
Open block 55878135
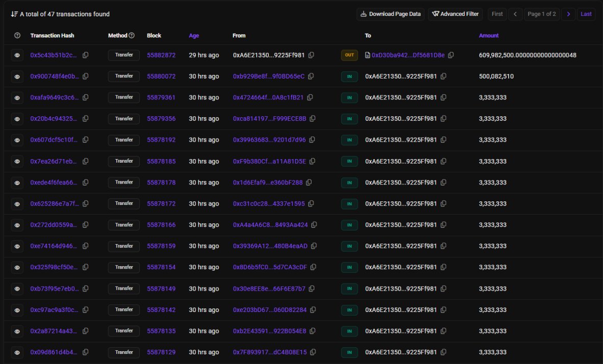click(161, 330)
